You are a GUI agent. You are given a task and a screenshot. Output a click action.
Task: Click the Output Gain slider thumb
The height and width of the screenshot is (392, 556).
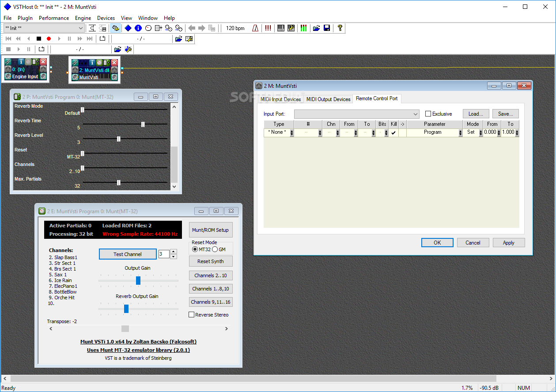pyautogui.click(x=138, y=280)
